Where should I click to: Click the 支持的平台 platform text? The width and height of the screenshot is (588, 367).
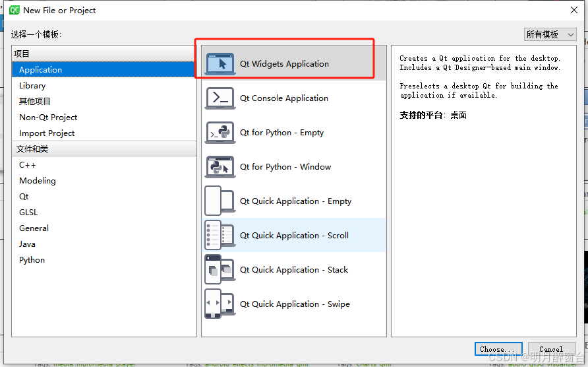[432, 116]
